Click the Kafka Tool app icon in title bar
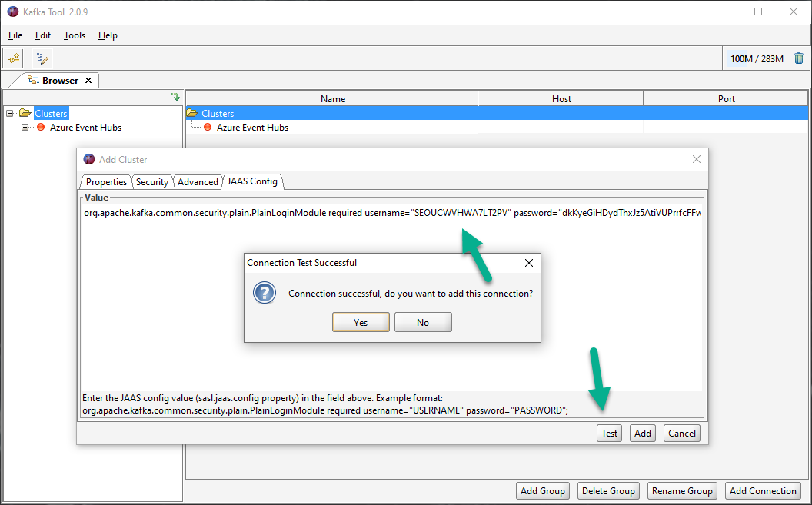The height and width of the screenshot is (505, 812). click(x=13, y=12)
